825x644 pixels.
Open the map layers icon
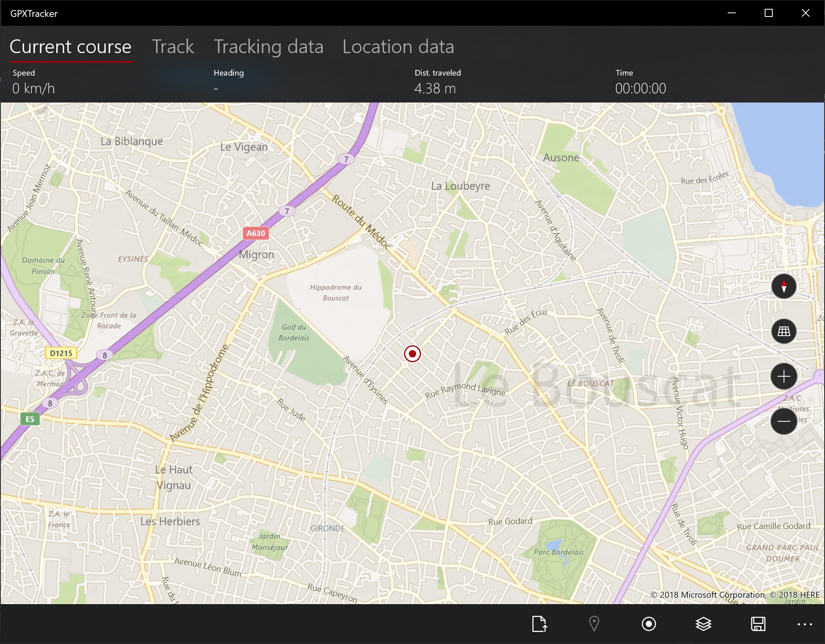(x=703, y=624)
